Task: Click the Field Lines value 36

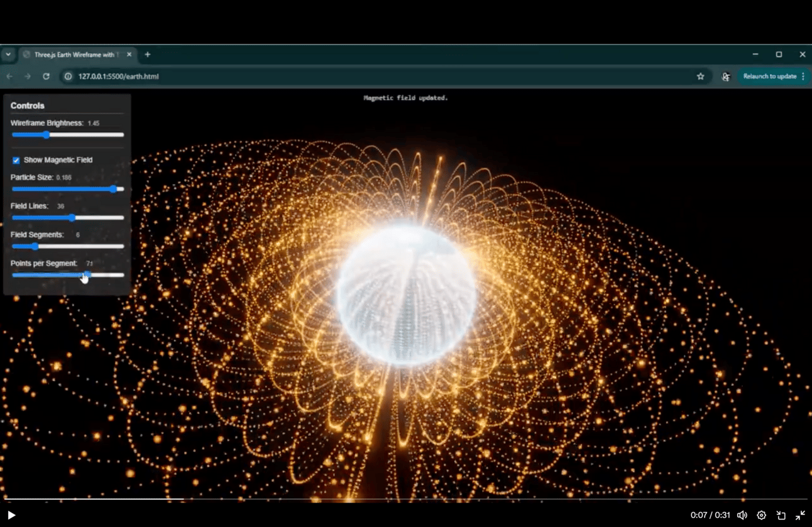Action: click(x=60, y=207)
